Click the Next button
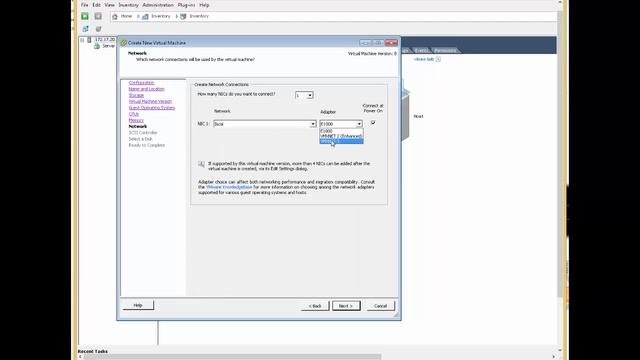This screenshot has height=360, width=640. point(346,306)
